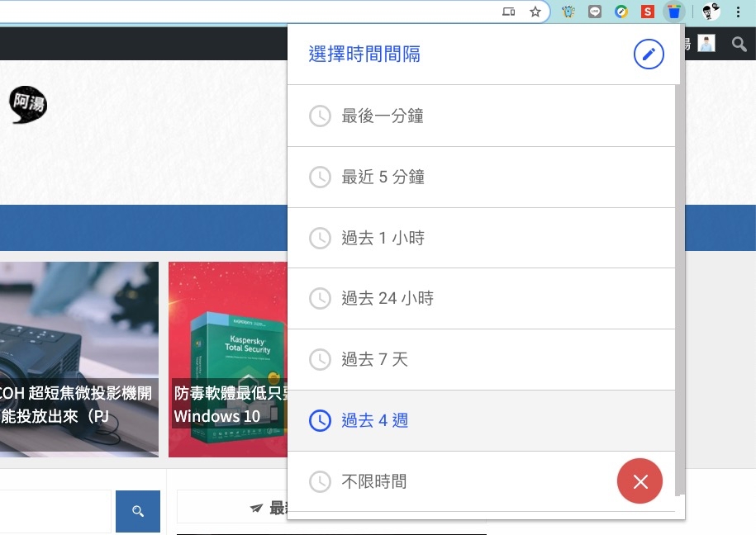This screenshot has height=535, width=756.
Task: Choose 過去 1 小時 option
Action: point(481,238)
